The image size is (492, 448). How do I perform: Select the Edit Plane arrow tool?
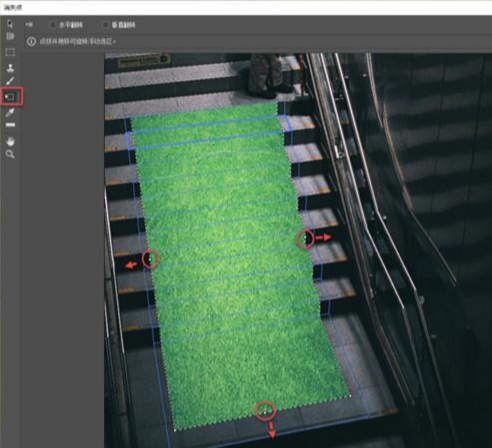coord(10,24)
